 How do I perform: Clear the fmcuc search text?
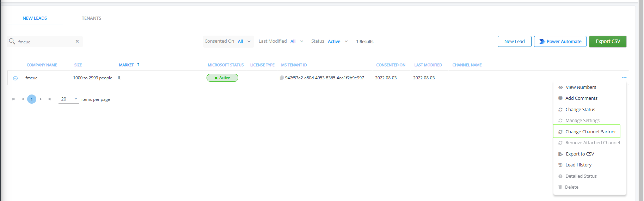click(77, 42)
